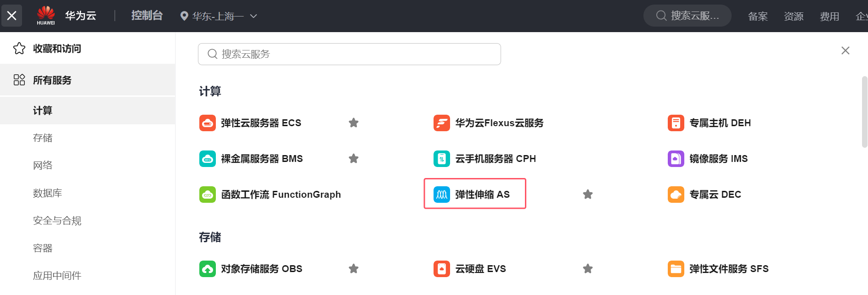Image resolution: width=868 pixels, height=295 pixels.
Task: Toggle favorite star for 云硬盘 EVS
Action: tap(588, 269)
